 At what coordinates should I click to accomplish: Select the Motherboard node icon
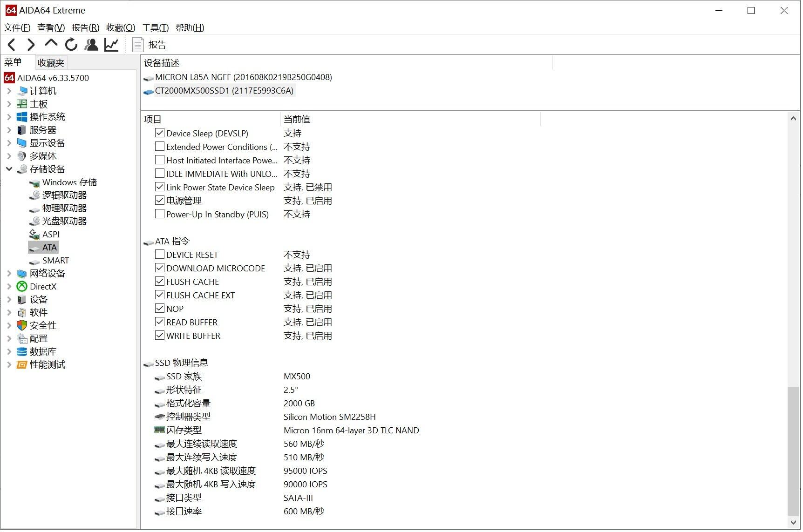pos(22,104)
